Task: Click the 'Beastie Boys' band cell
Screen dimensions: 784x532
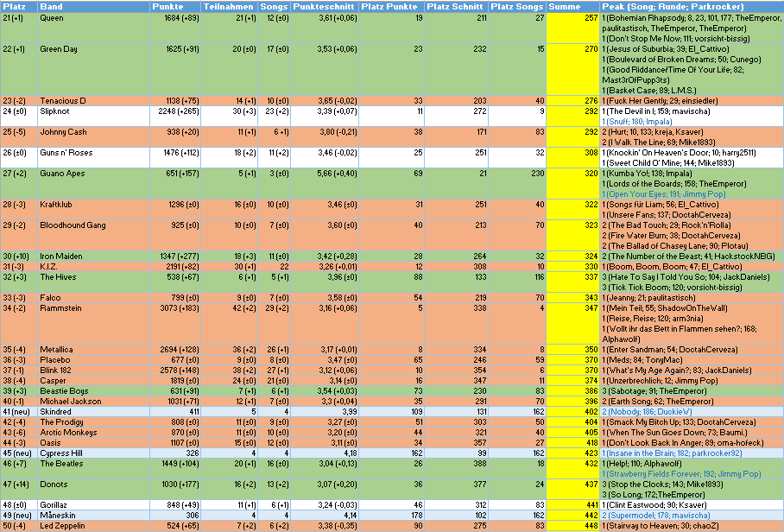Action: coord(93,391)
